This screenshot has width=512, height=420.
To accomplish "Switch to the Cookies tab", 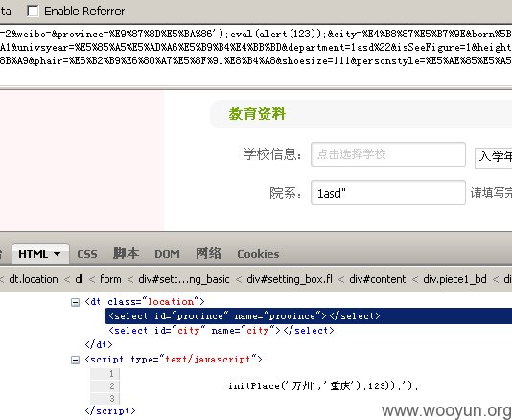I will click(x=258, y=254).
